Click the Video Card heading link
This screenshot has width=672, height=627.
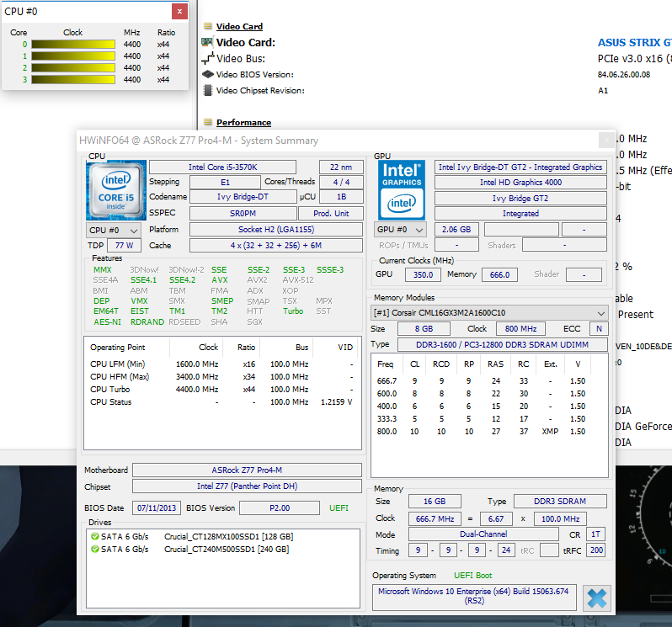click(x=239, y=26)
